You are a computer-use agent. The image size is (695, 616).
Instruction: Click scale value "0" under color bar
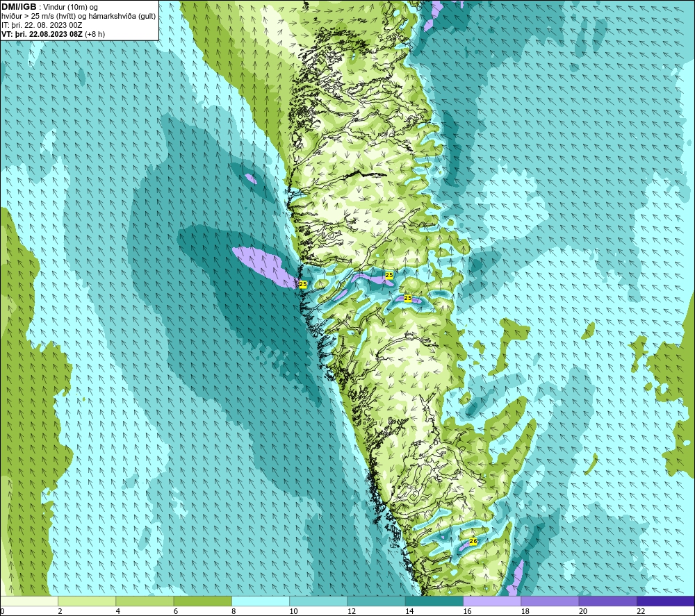[x=2, y=611]
